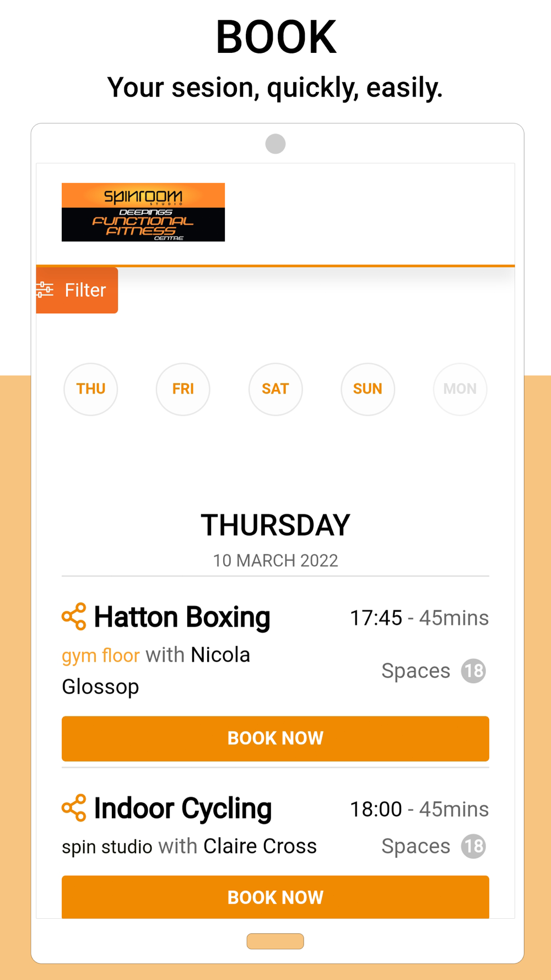Select the FRI day tab
551x980 pixels.
click(x=183, y=389)
